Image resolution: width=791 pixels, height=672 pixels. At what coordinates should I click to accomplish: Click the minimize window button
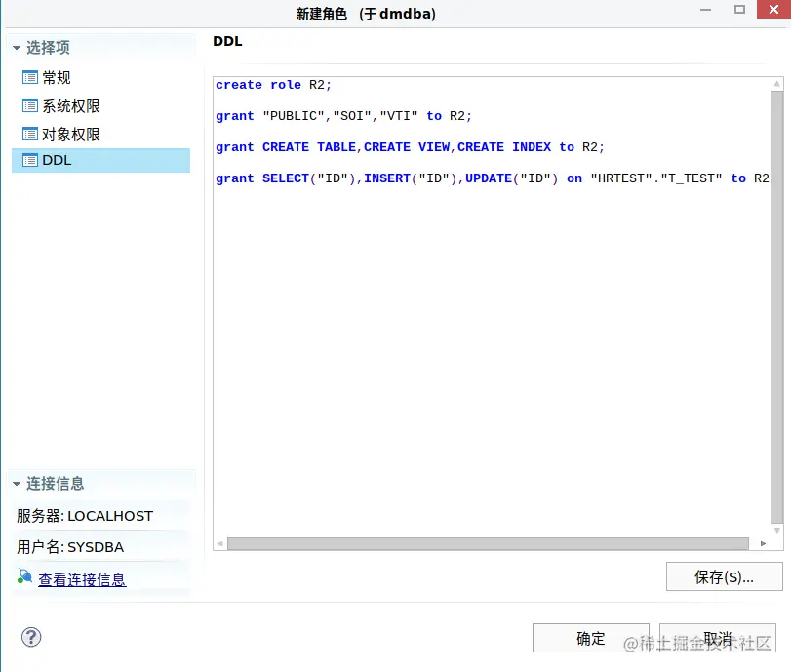tap(705, 10)
